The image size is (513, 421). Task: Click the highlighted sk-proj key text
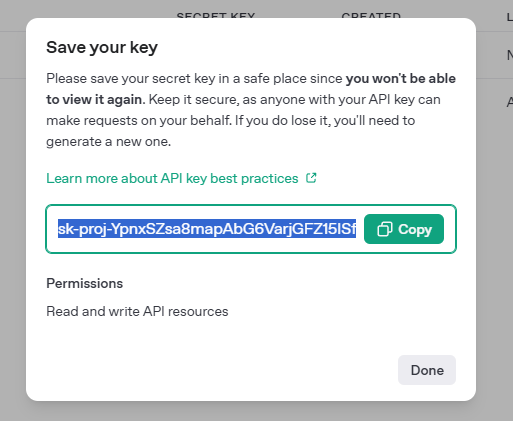point(207,229)
